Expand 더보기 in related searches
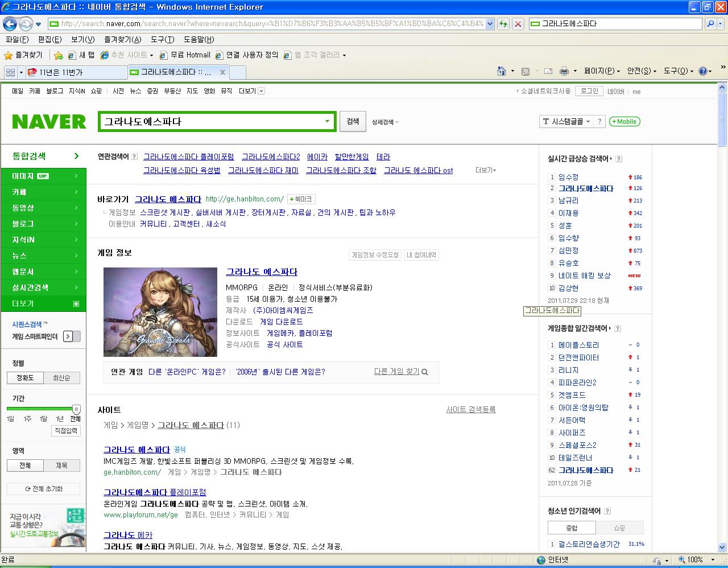 (486, 170)
